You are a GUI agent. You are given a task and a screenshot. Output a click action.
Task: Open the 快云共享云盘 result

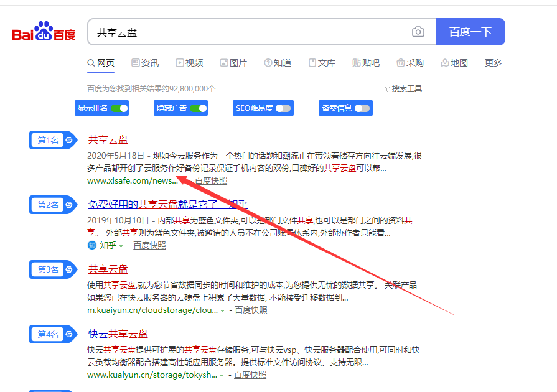click(118, 334)
